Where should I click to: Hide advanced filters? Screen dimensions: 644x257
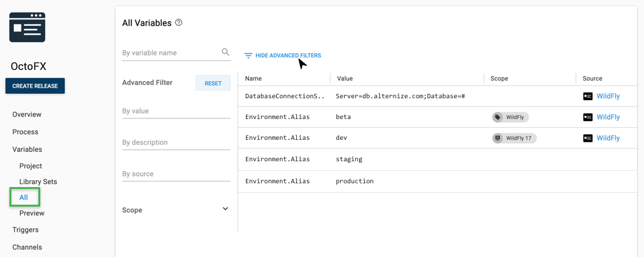pyautogui.click(x=287, y=55)
